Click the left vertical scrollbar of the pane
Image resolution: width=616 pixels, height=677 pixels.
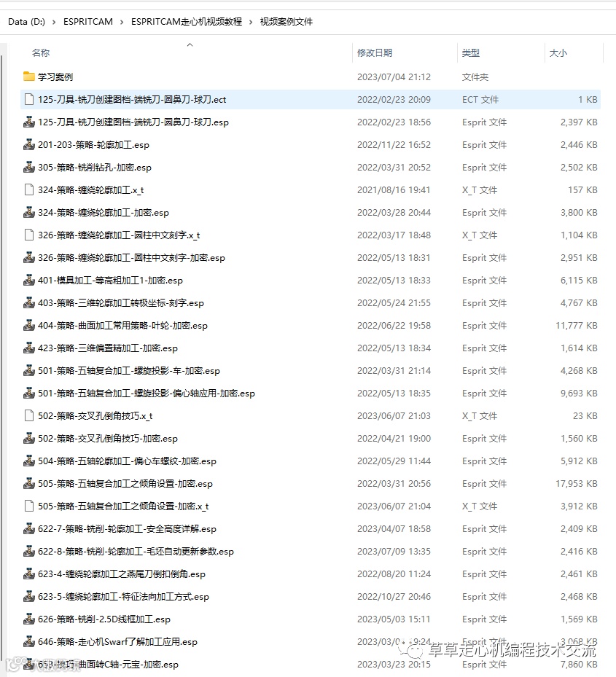pyautogui.click(x=1, y=359)
